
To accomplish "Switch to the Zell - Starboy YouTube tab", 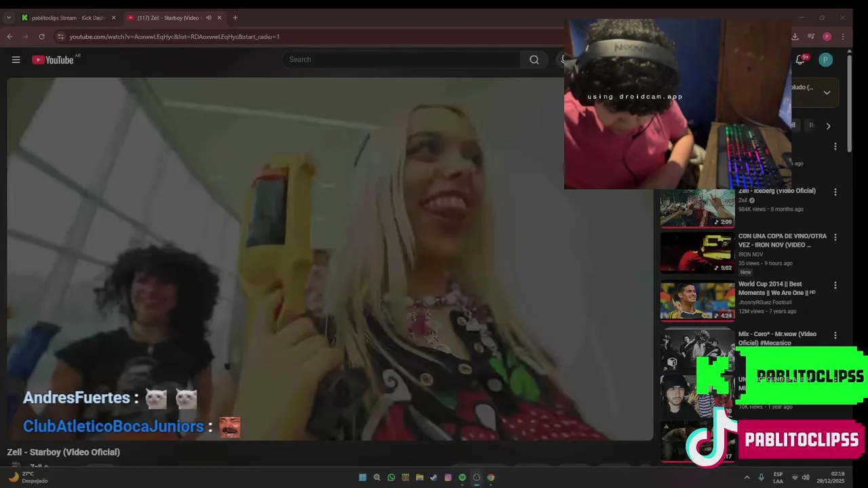I will [x=174, y=18].
